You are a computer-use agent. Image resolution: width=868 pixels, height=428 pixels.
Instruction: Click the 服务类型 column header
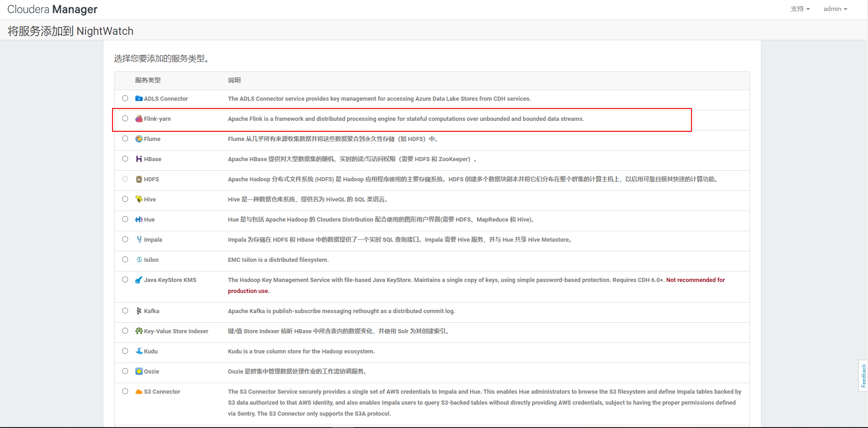[x=148, y=80]
